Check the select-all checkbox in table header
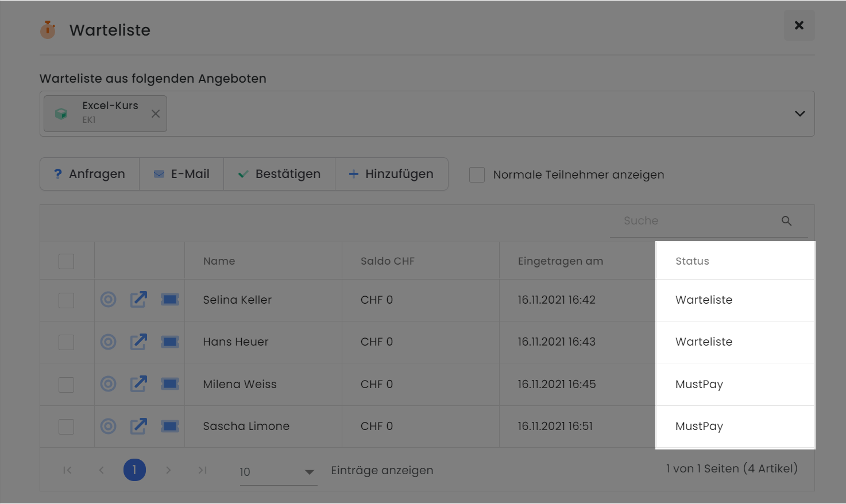Viewport: 846px width, 504px height. 66,261
